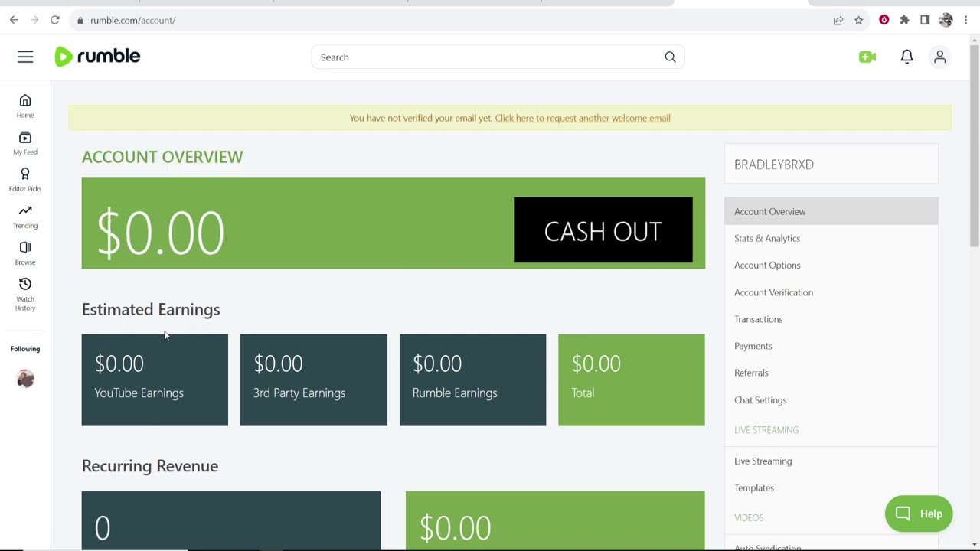
Task: Open the followed channel avatar
Action: [25, 379]
